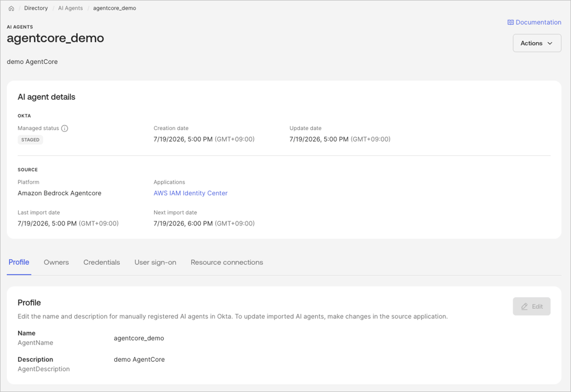Click the 'AI agent details' card title
The image size is (571, 392).
pos(47,97)
